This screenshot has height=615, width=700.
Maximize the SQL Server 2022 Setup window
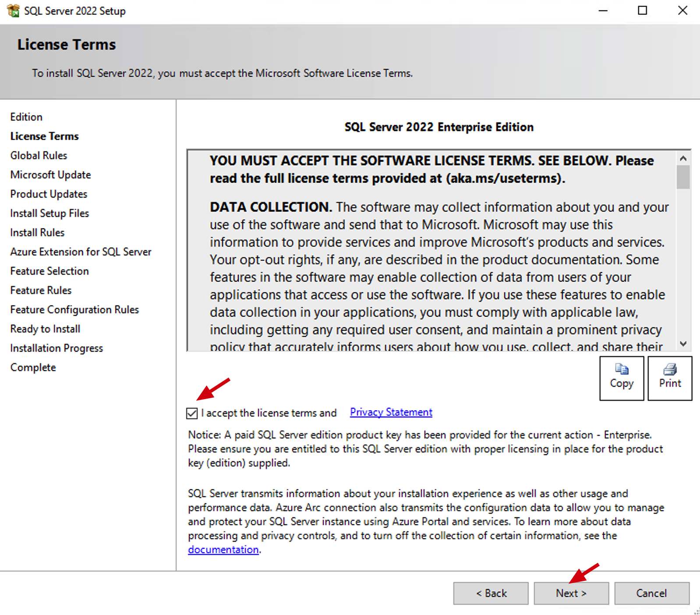[642, 11]
